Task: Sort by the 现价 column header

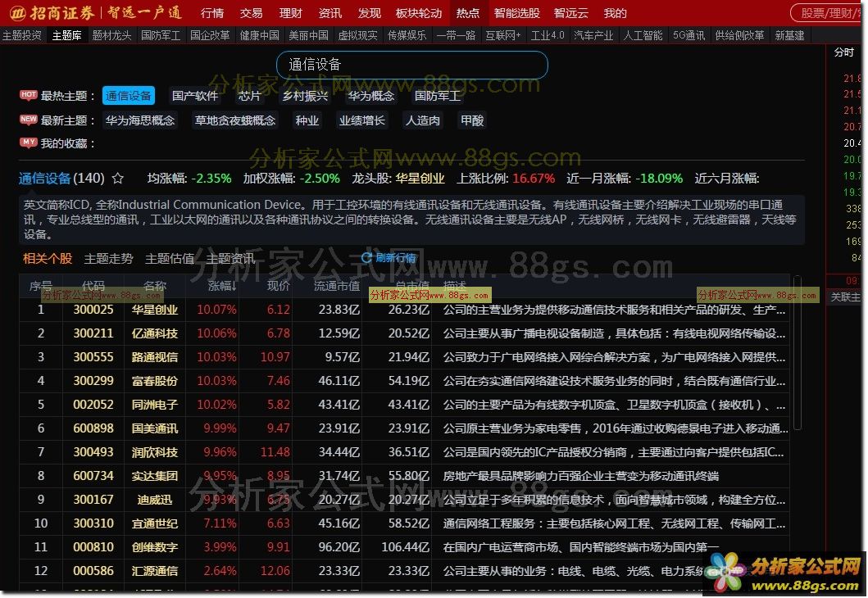Action: click(279, 285)
